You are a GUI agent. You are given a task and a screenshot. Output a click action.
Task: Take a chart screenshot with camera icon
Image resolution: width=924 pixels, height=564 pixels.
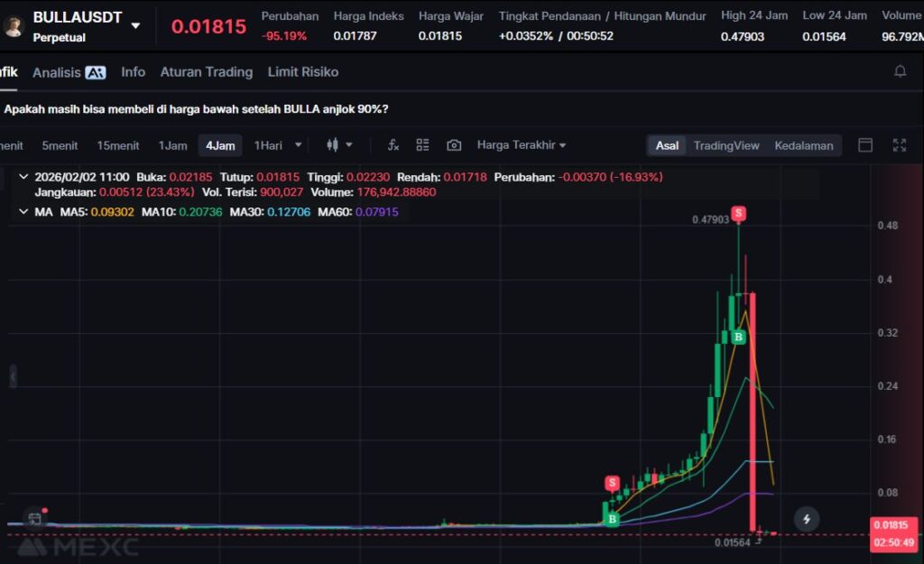454,145
